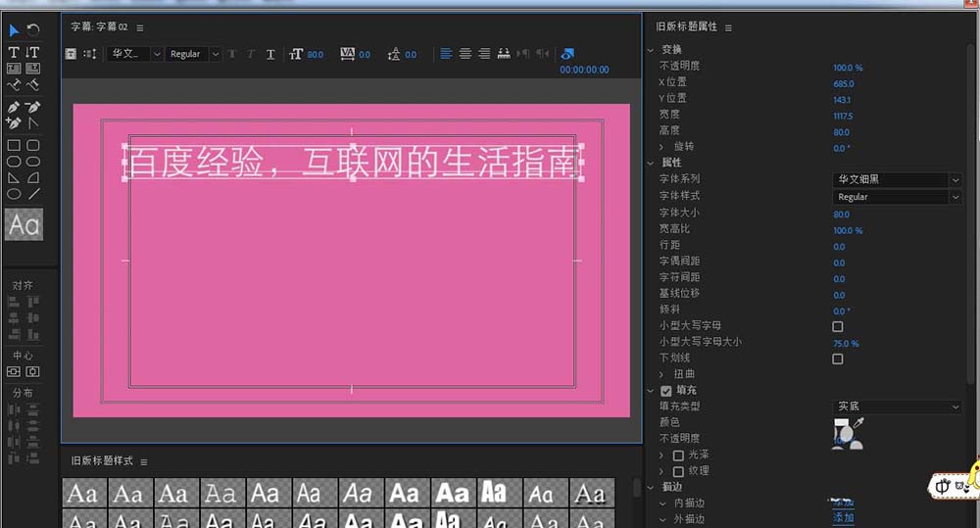This screenshot has width=980, height=528.
Task: Open the Tab Stops icon
Action: click(x=504, y=54)
